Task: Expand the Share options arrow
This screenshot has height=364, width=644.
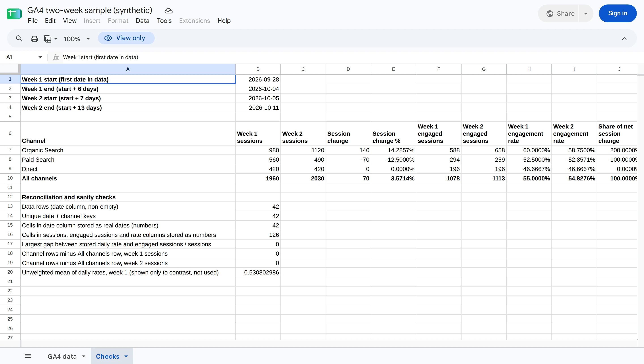Action: tap(586, 13)
